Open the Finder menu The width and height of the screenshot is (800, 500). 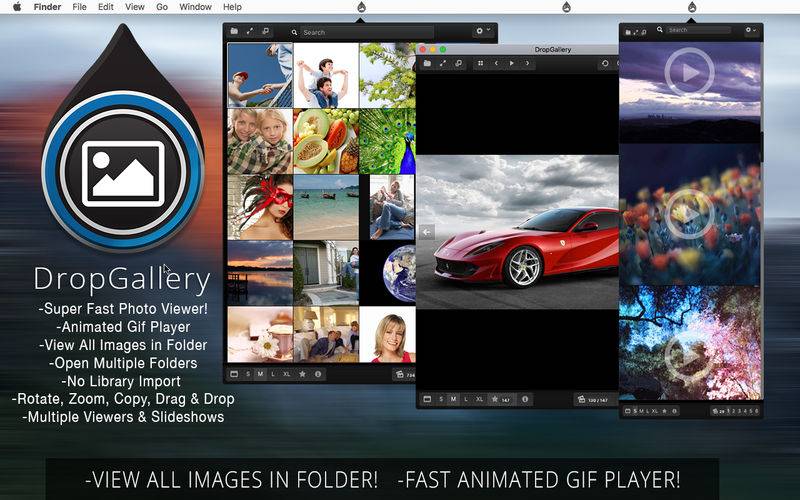pyautogui.click(x=47, y=7)
